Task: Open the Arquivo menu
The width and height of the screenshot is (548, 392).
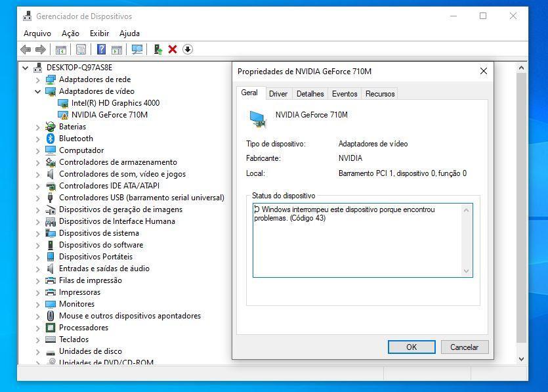Action: click(x=37, y=33)
